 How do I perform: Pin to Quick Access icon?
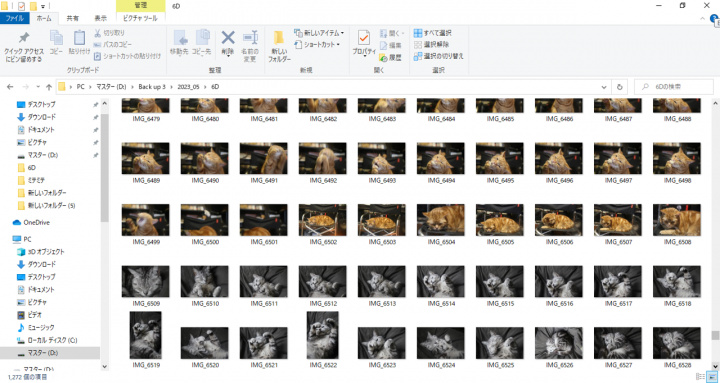click(24, 46)
